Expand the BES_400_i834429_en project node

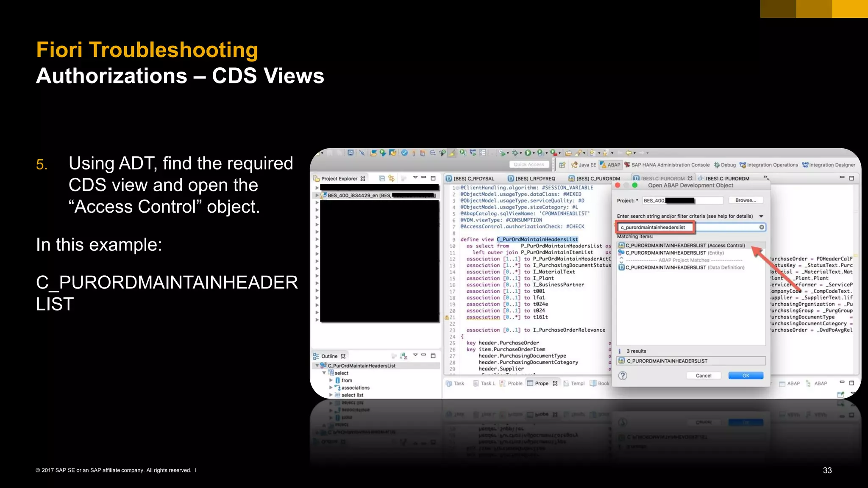(317, 195)
